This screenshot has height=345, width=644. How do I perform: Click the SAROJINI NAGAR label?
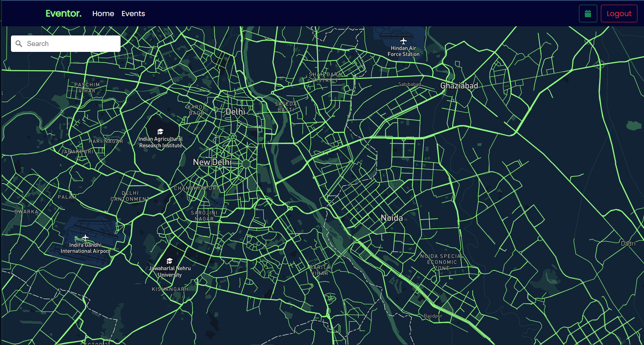click(204, 216)
